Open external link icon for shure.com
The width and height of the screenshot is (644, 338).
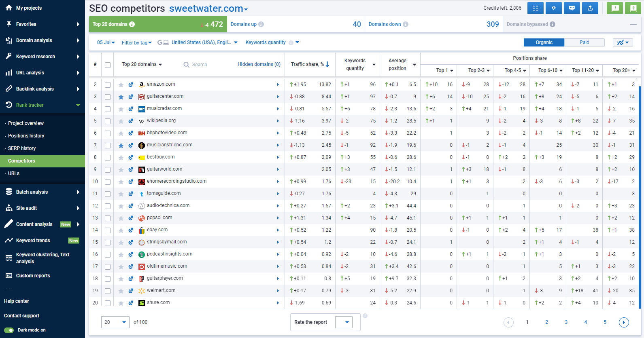131,303
